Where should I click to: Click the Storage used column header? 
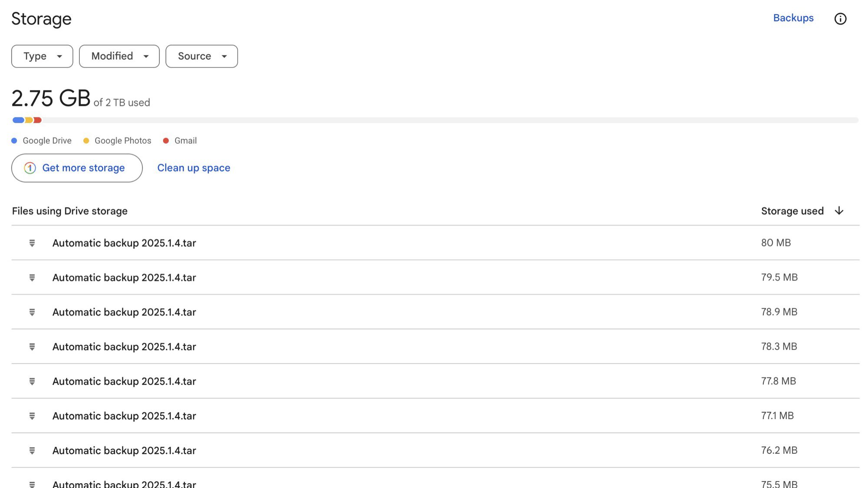click(792, 211)
